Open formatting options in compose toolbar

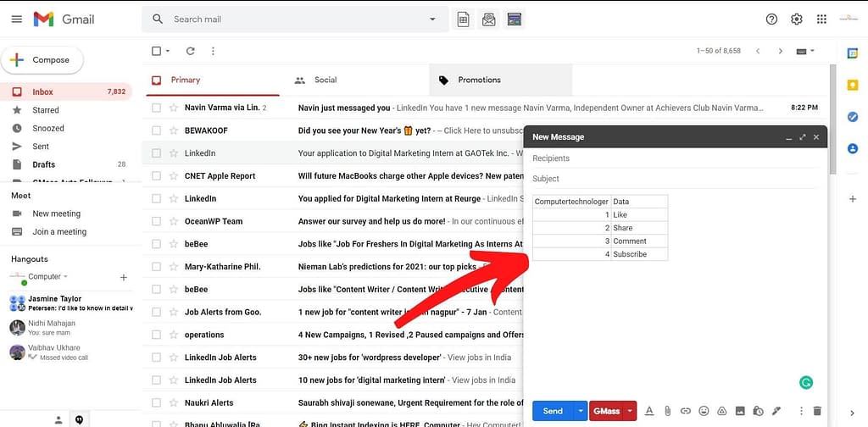coord(649,411)
